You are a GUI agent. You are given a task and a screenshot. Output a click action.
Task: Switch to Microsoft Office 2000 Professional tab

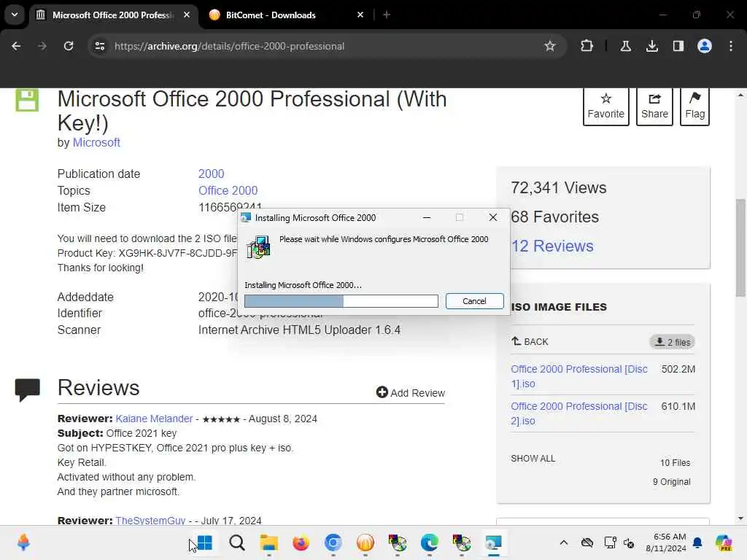(113, 15)
